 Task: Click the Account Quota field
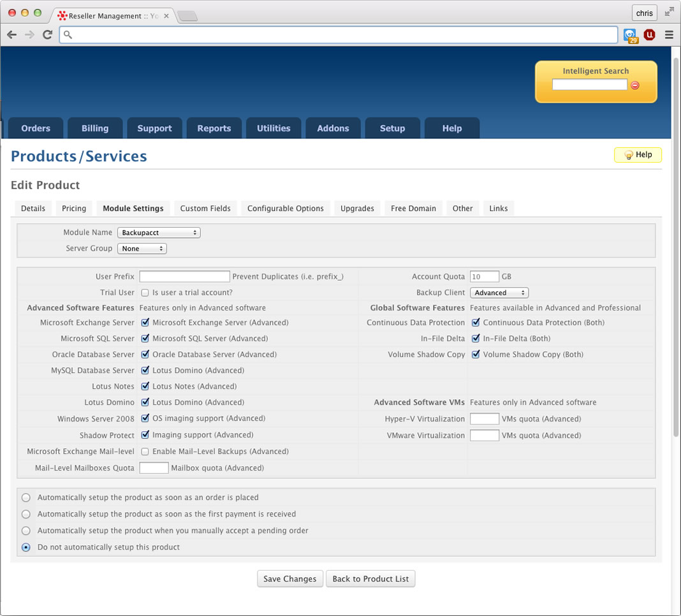(x=484, y=276)
